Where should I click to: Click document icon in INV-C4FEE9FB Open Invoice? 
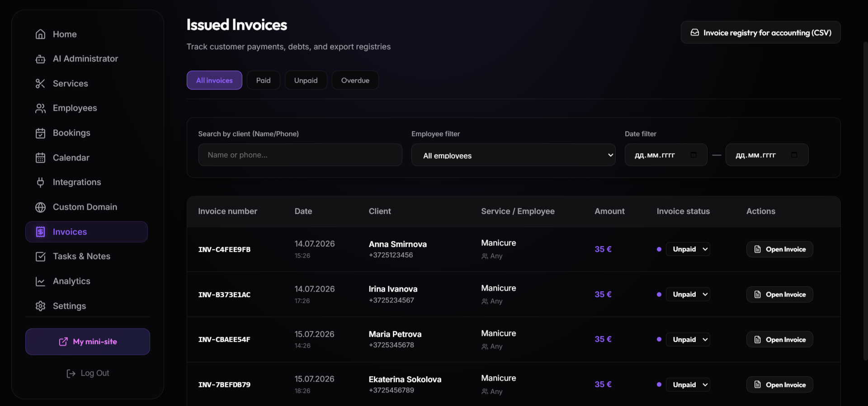pos(758,249)
